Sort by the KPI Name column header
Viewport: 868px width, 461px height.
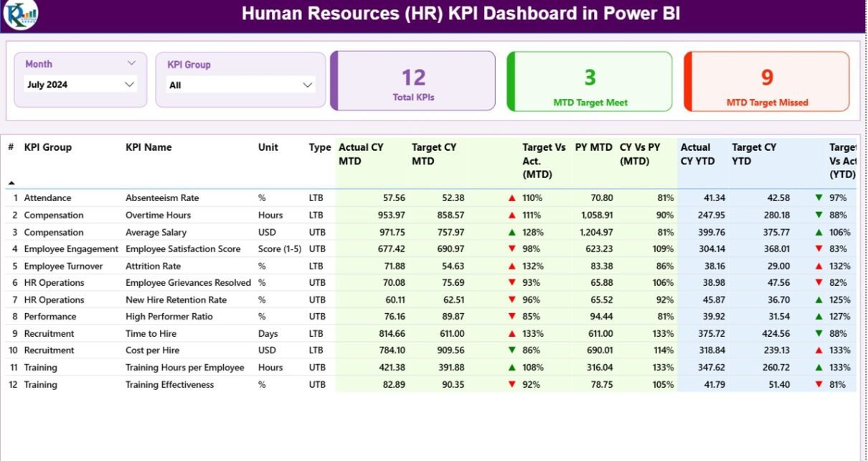pos(148,147)
